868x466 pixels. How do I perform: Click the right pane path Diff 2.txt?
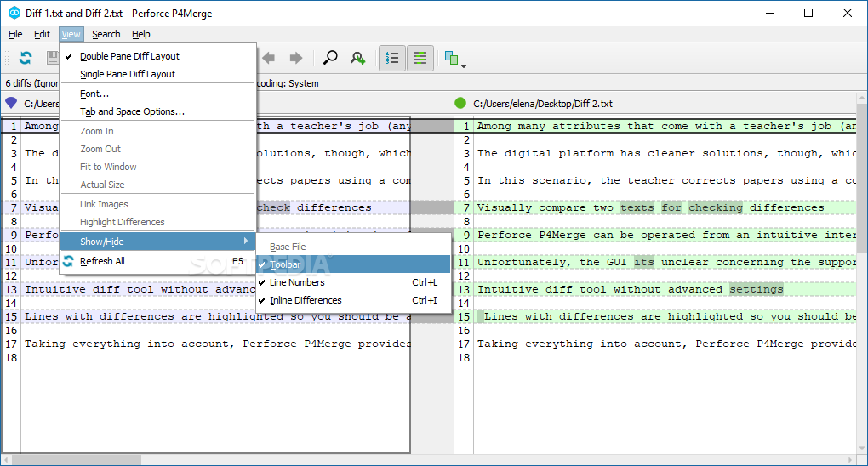pos(543,104)
